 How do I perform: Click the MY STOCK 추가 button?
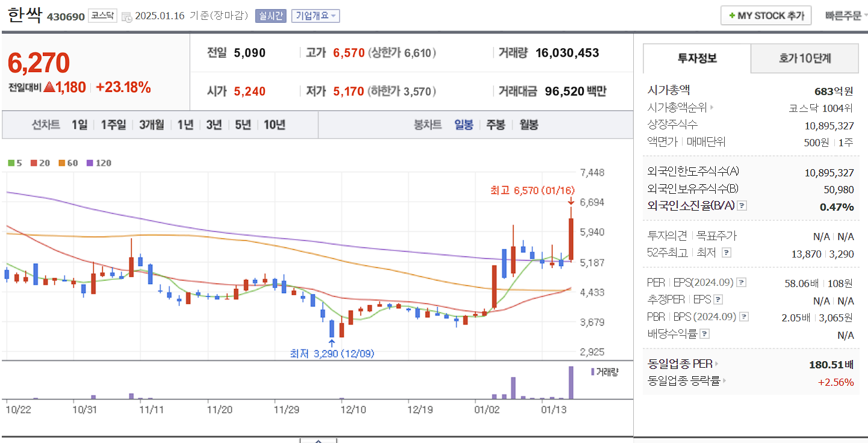(x=766, y=15)
